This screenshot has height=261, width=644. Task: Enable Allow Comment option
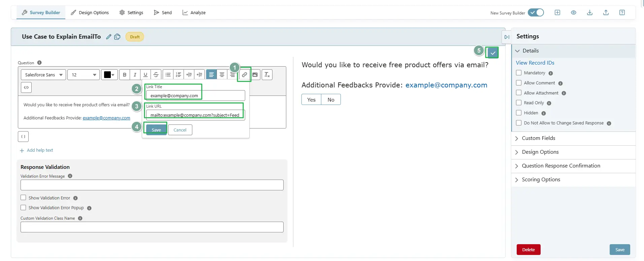click(519, 83)
